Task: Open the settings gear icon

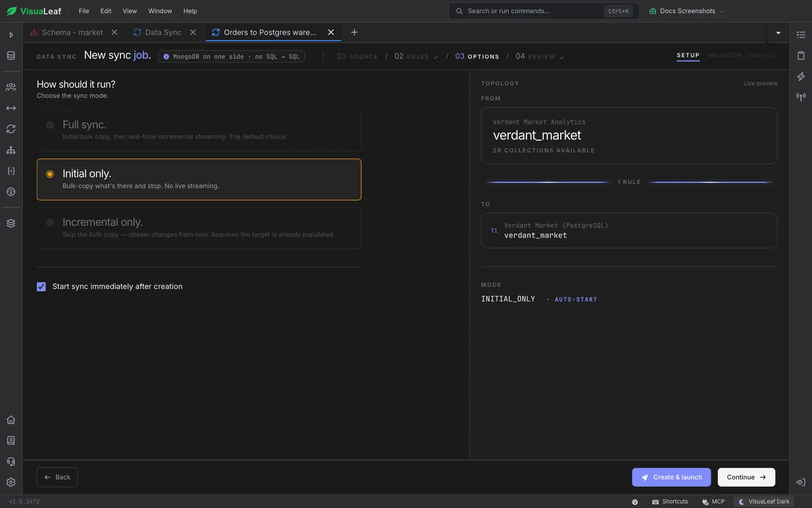Action: coord(11,482)
